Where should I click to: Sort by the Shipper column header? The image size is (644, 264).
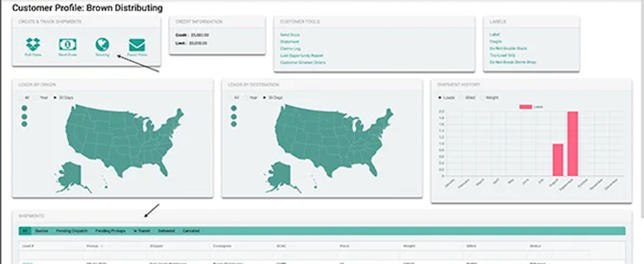tap(156, 246)
